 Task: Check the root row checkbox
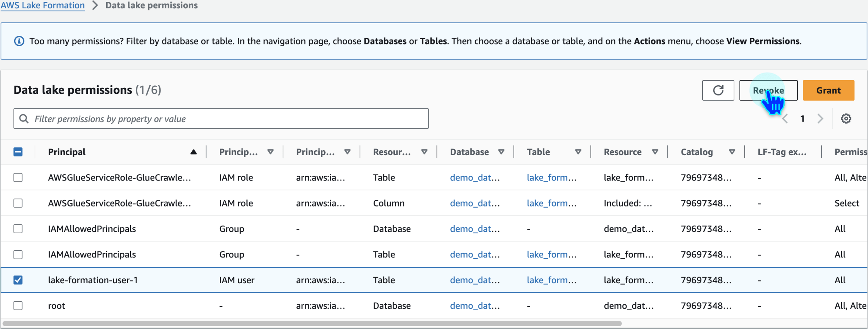coord(18,306)
